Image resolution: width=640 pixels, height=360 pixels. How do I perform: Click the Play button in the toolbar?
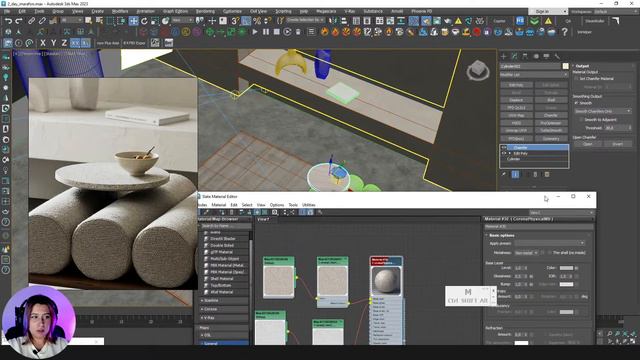255,31
